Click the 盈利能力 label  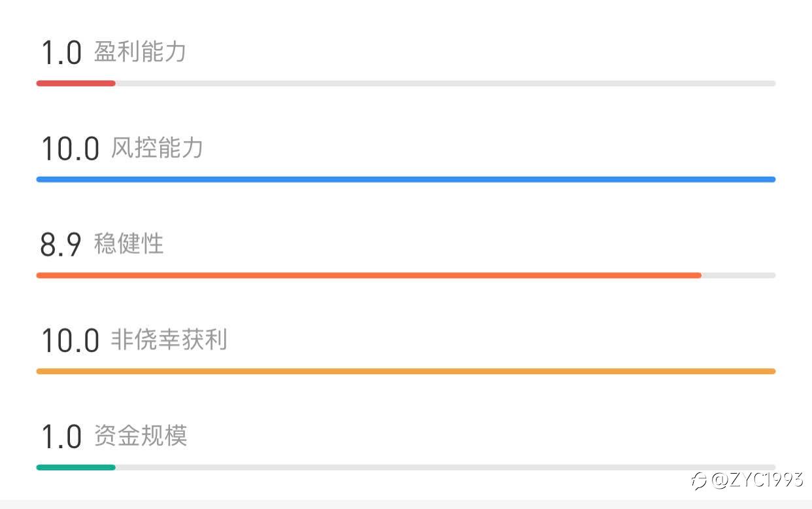coord(140,52)
